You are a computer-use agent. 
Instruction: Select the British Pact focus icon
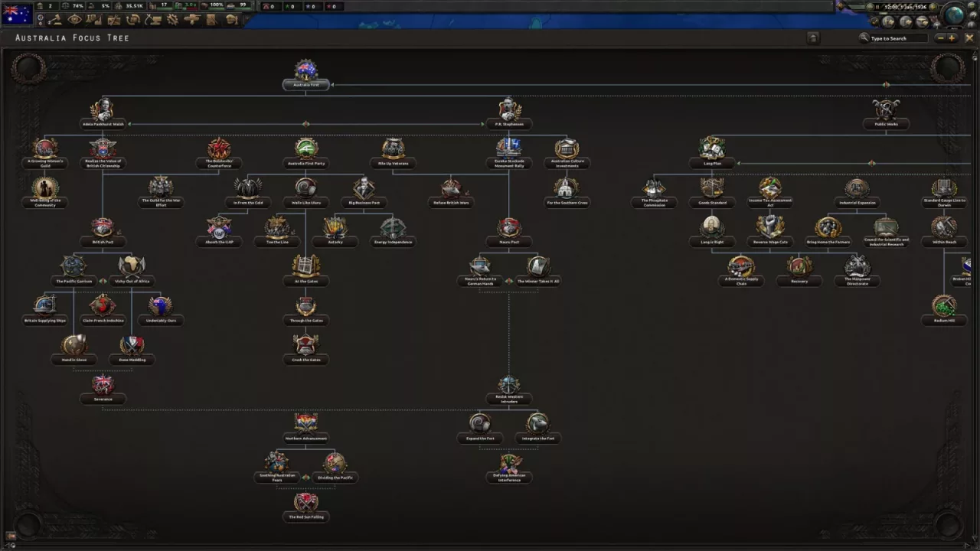(x=103, y=227)
